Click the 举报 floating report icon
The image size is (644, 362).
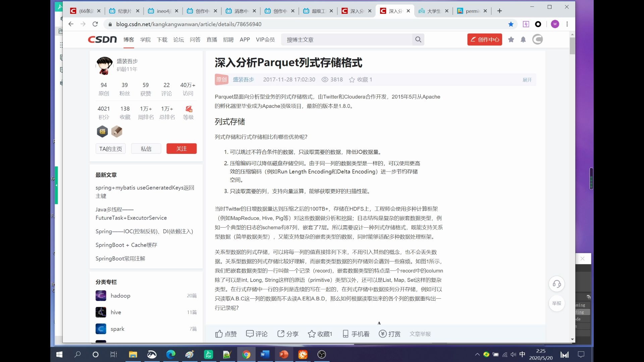[556, 304]
